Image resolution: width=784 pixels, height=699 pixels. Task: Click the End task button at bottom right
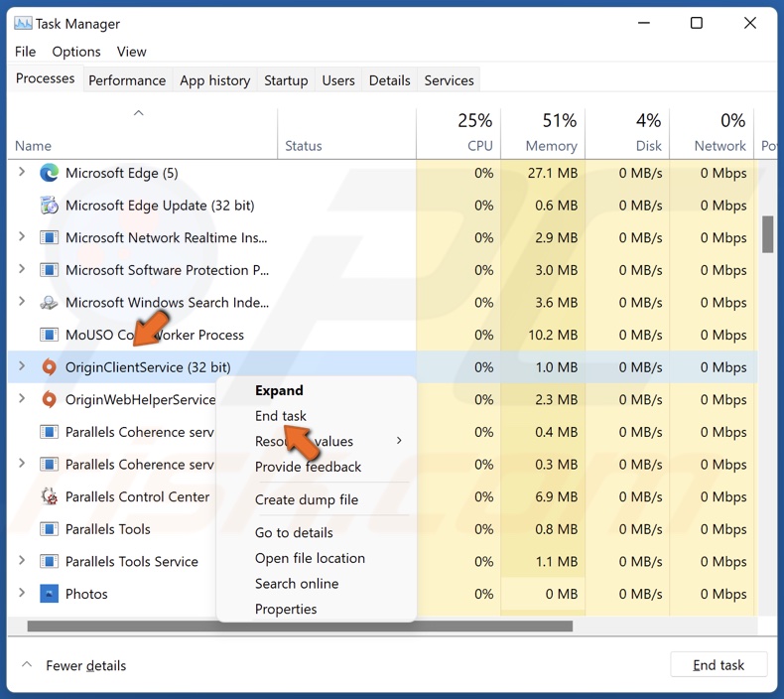719,665
